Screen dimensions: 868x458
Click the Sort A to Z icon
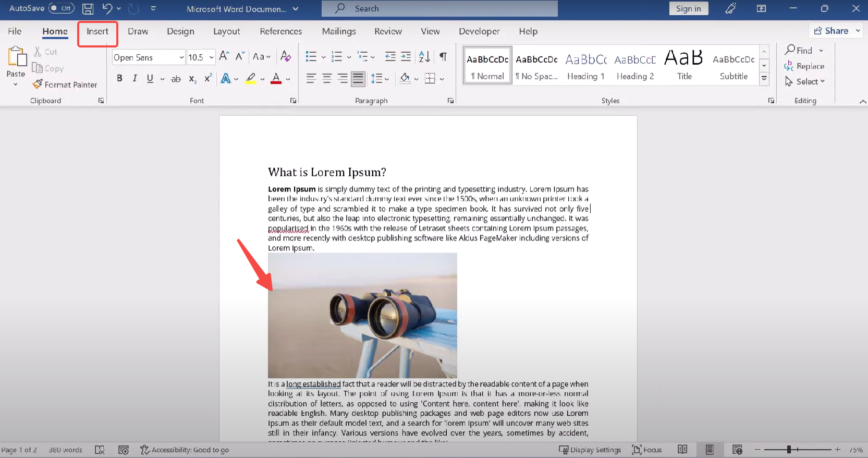pos(424,56)
